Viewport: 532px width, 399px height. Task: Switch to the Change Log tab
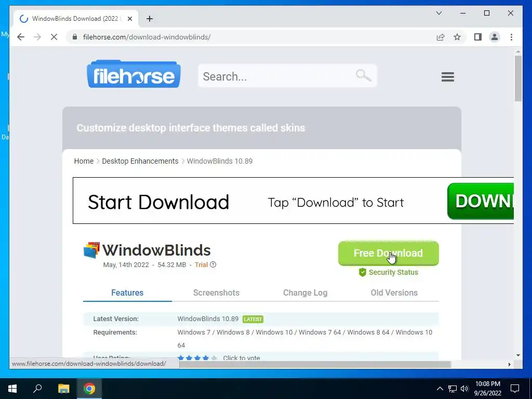click(x=305, y=293)
